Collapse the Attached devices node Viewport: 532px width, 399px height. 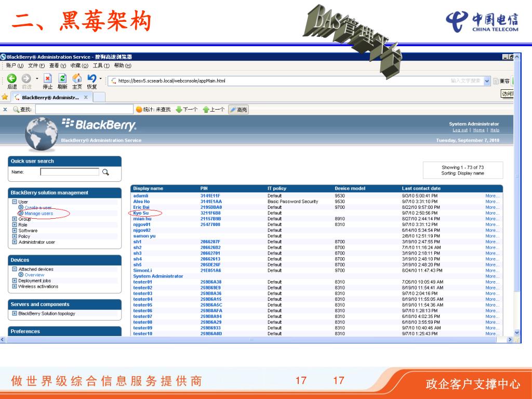tap(15, 269)
